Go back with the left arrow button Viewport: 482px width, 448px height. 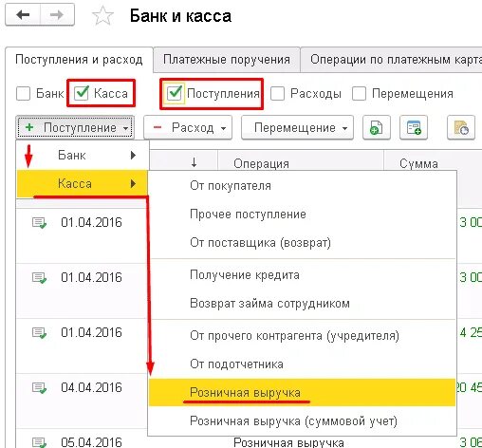tap(23, 14)
